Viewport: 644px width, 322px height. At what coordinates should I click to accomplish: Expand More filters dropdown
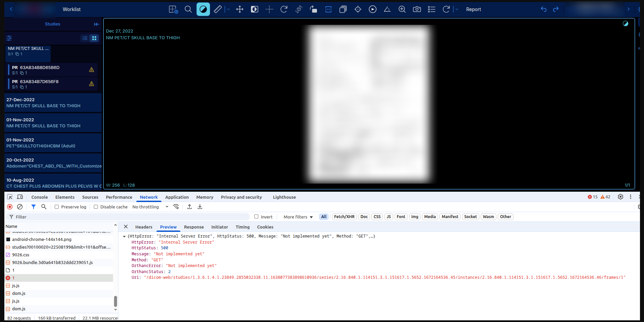[x=298, y=217]
